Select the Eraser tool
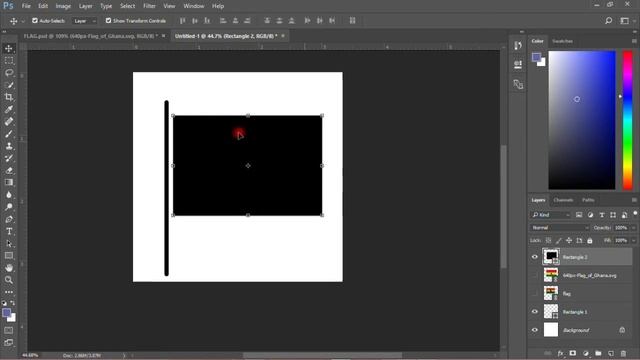The image size is (640, 360). point(9,171)
